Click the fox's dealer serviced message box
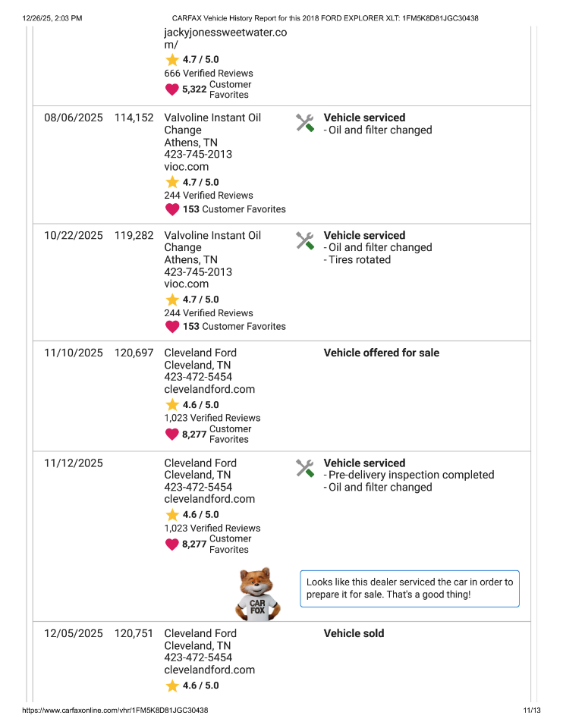 click(410, 588)
